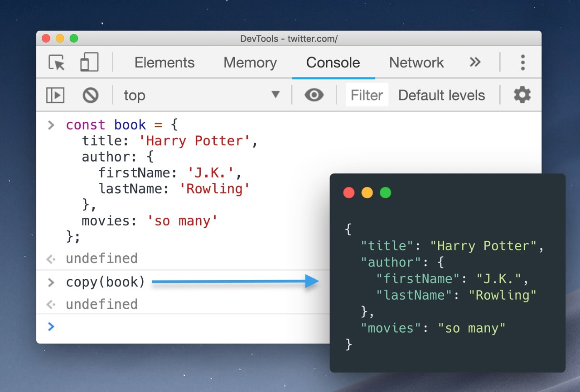
Task: Switch to the Elements panel
Action: click(164, 62)
